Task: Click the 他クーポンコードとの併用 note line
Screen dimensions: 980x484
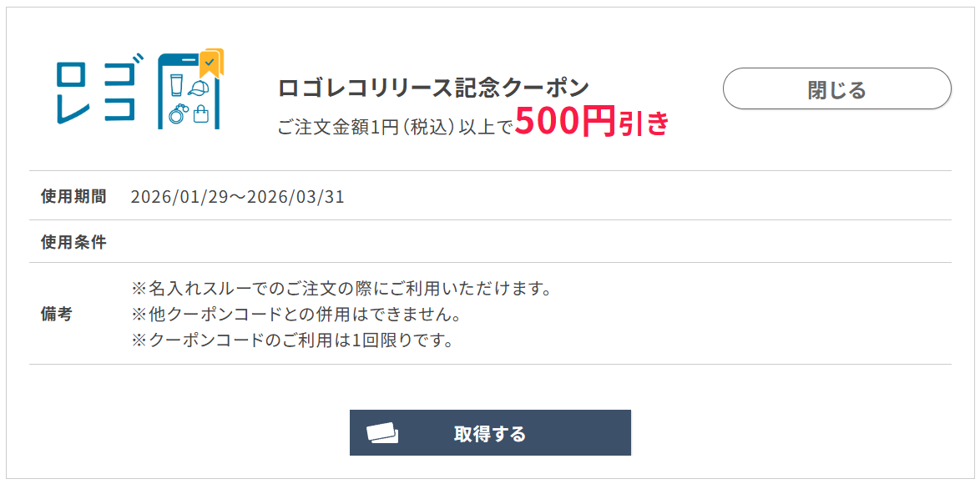Action: click(x=296, y=315)
